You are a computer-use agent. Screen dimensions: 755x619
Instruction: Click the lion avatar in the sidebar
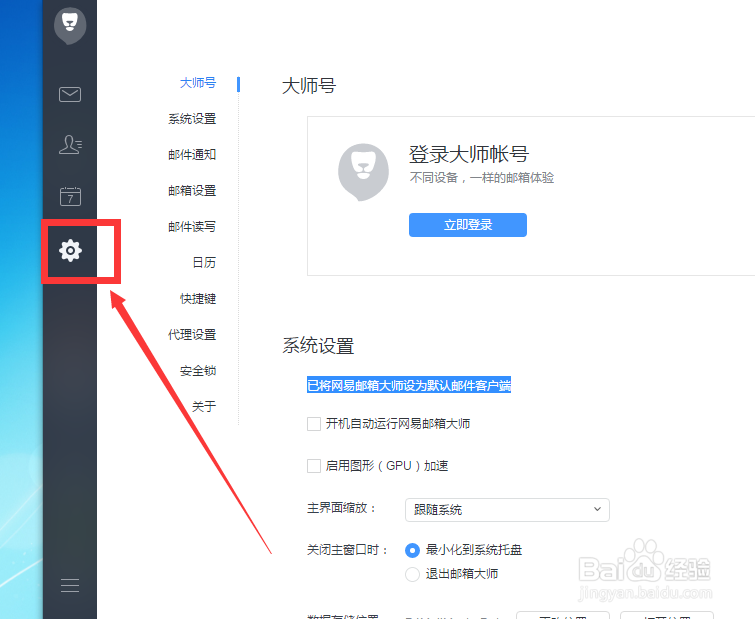click(70, 26)
